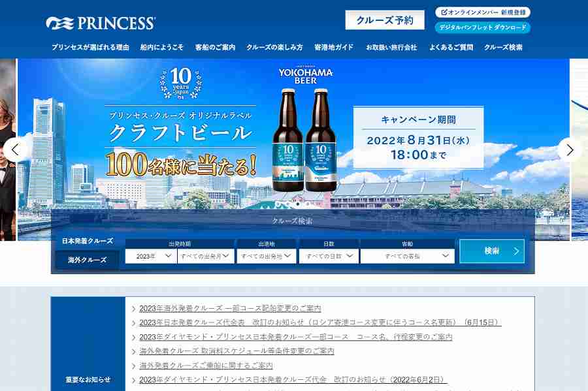Click キャンペーン期間 info box on banner

418,138
